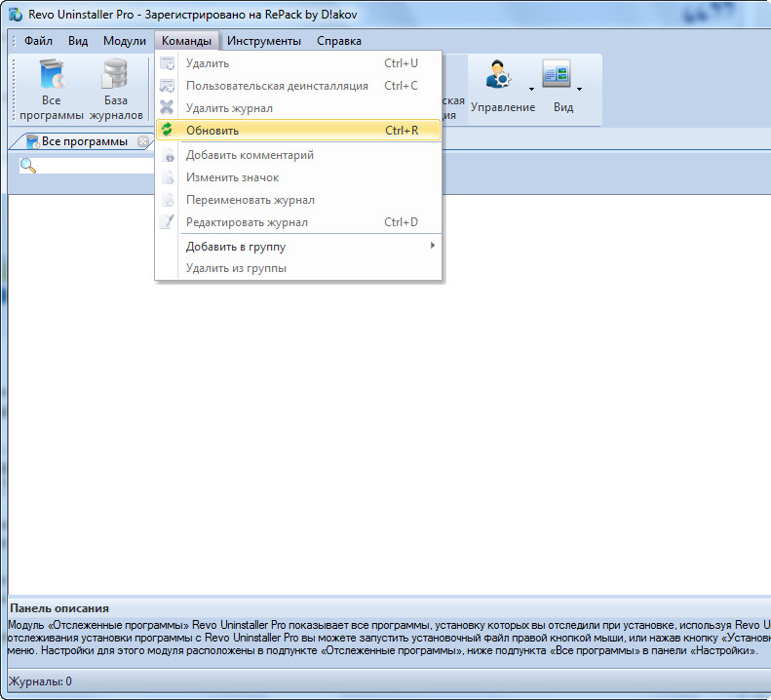
Task: Click the magnifier icon in the search box
Action: pyautogui.click(x=28, y=167)
